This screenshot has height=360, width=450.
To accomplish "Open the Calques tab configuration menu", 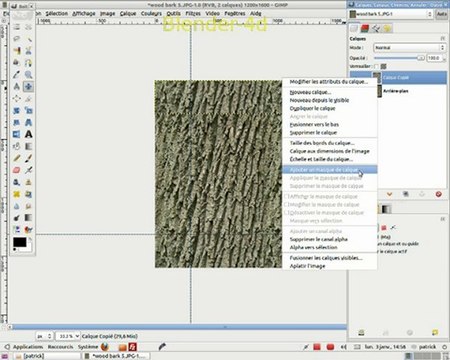I will point(443,39).
